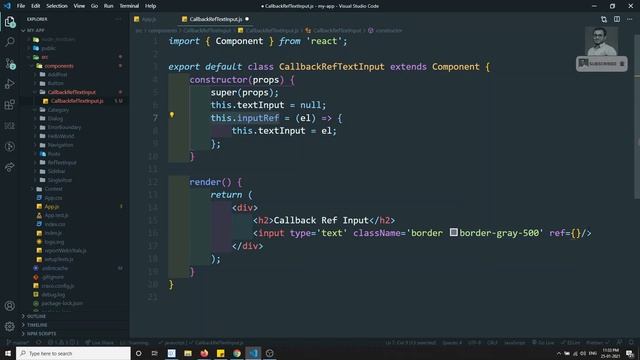Viewport: 640px width, 360px height.
Task: Click the Split Editor icon
Action: coord(617,19)
